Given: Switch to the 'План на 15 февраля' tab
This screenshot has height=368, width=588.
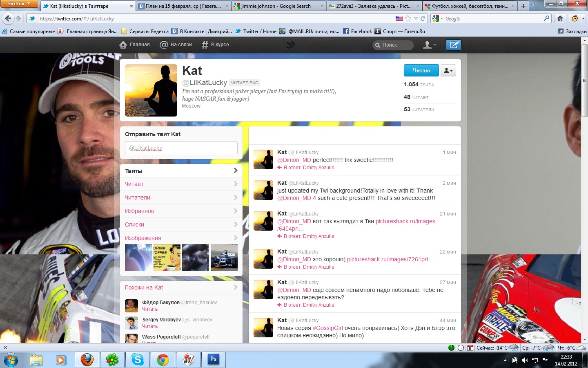Looking at the screenshot, I should coord(183,6).
